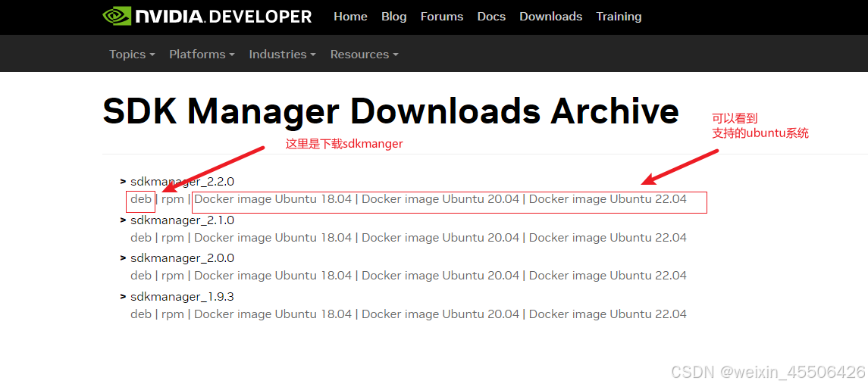Image resolution: width=868 pixels, height=387 pixels.
Task: Download rpm for sdkmanager_1.9.3
Action: coord(173,314)
